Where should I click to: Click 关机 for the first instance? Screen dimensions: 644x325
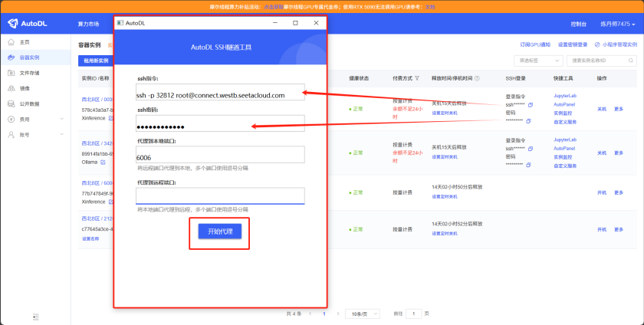602,109
